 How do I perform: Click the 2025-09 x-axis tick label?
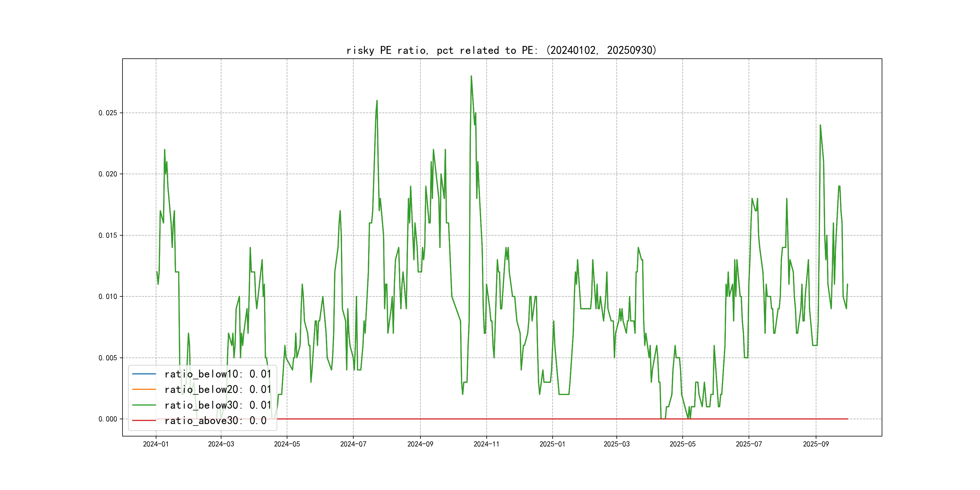(816, 444)
